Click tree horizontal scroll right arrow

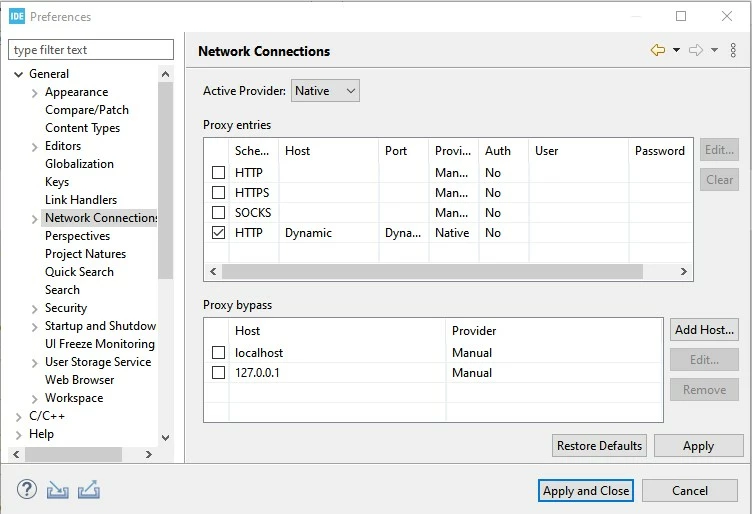click(x=149, y=454)
